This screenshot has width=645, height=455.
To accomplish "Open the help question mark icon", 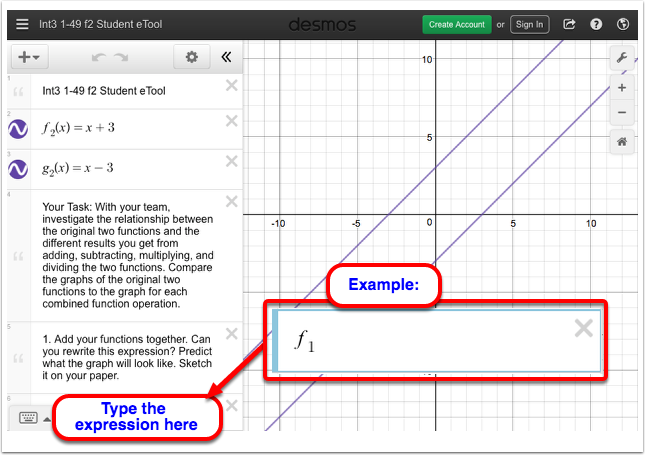I will coord(596,24).
